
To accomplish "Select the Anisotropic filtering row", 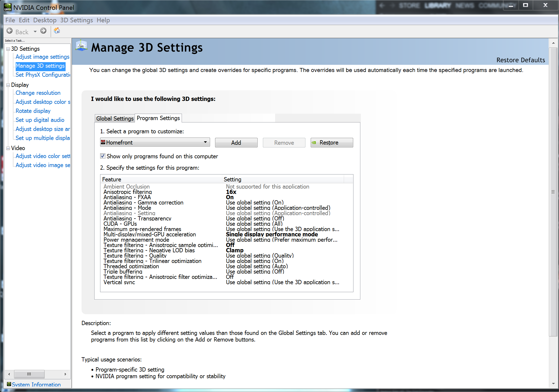I will pyautogui.click(x=227, y=192).
